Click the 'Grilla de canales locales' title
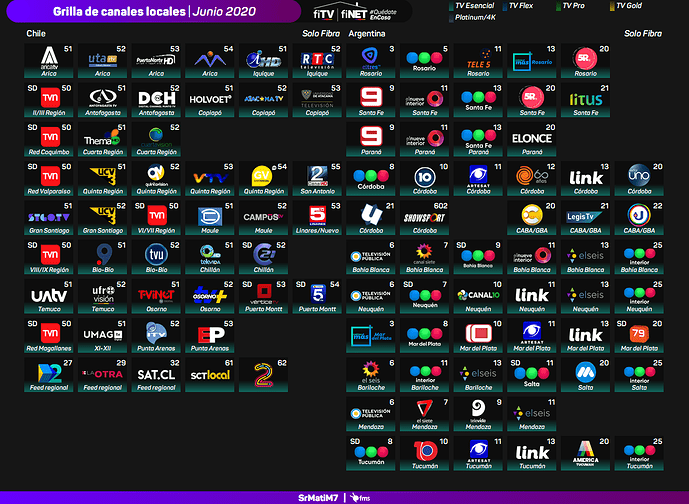689x504 pixels. [x=120, y=11]
